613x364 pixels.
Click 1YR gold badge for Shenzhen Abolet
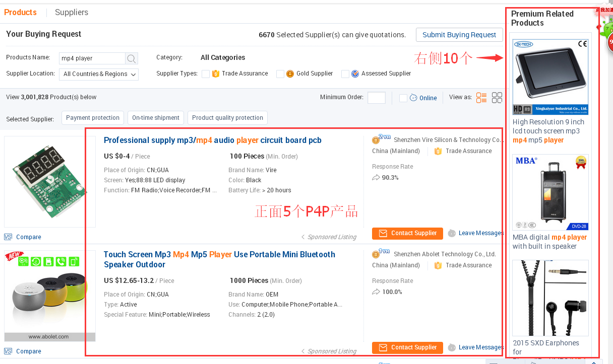click(381, 253)
